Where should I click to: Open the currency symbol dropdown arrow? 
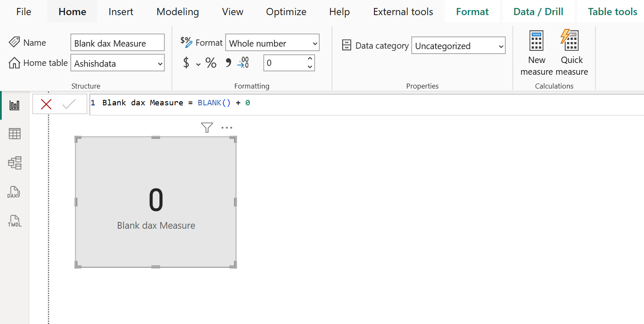(x=198, y=64)
